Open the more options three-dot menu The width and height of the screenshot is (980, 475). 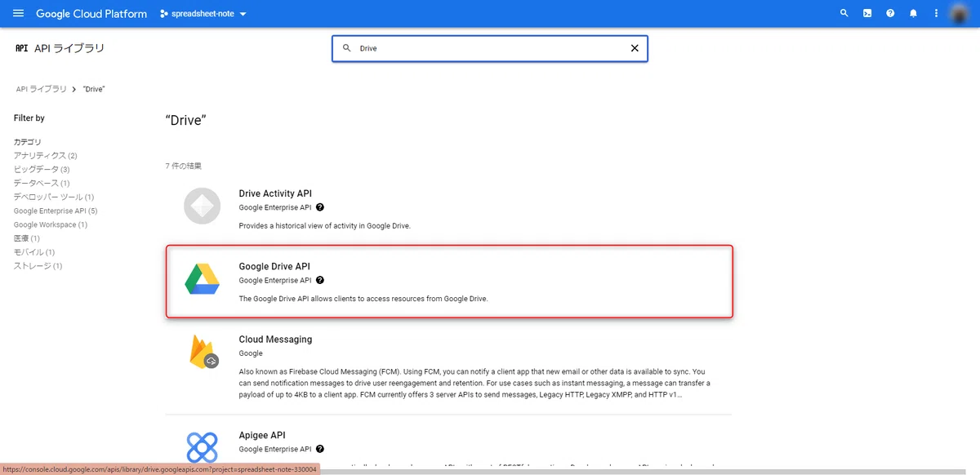(x=936, y=13)
